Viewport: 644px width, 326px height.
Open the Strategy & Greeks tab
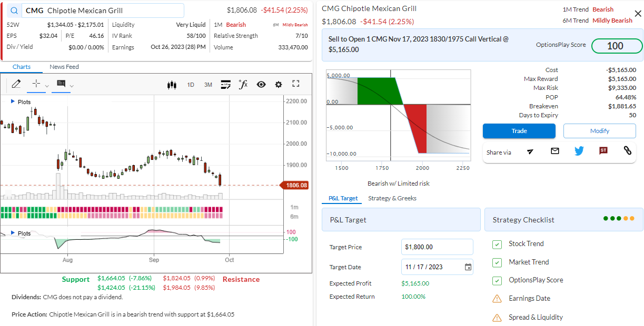392,198
